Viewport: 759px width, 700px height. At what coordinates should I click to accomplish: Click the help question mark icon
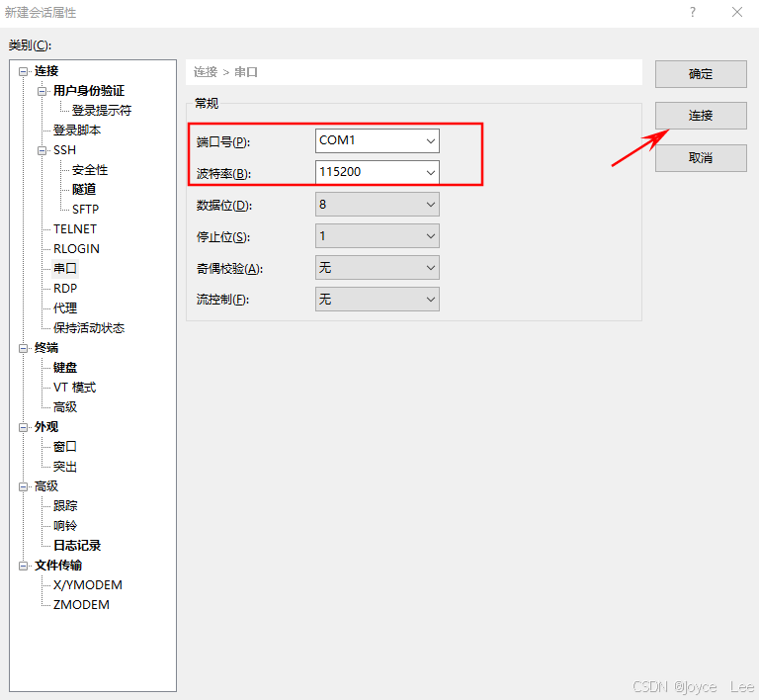(693, 12)
